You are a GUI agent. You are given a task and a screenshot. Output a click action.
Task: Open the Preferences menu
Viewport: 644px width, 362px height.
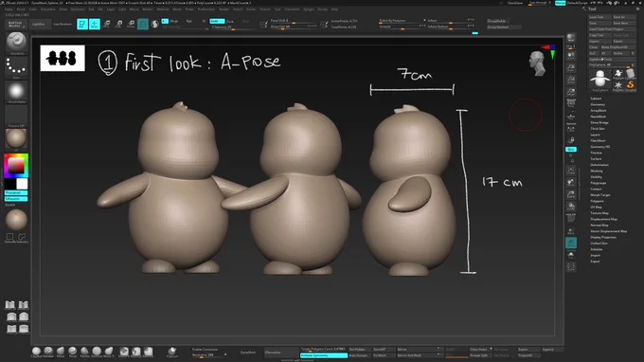coord(206,9)
